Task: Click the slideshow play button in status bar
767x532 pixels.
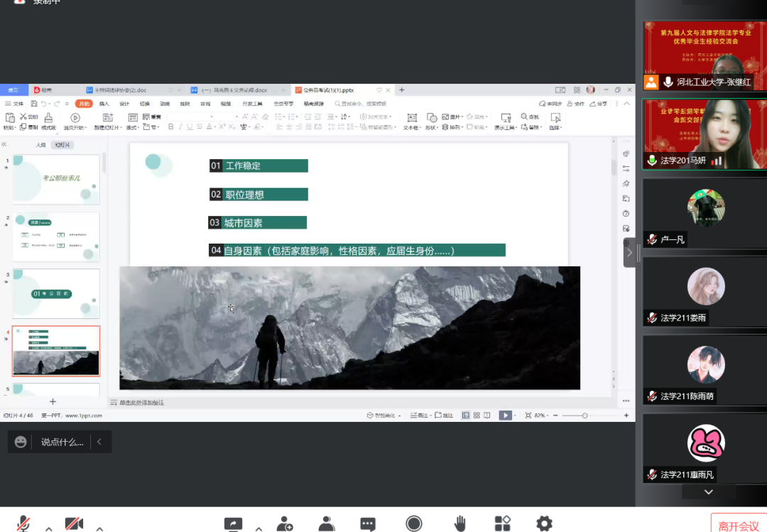Action: [x=504, y=416]
